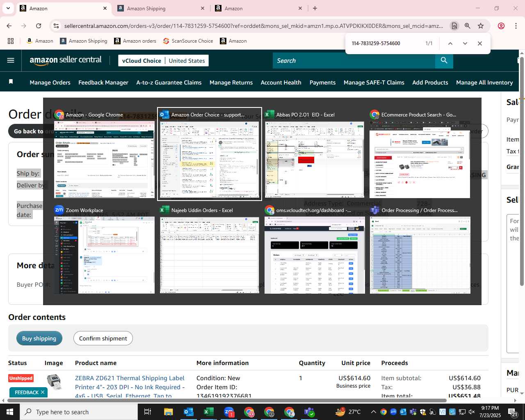Click the Buy shipping button

pos(39,338)
